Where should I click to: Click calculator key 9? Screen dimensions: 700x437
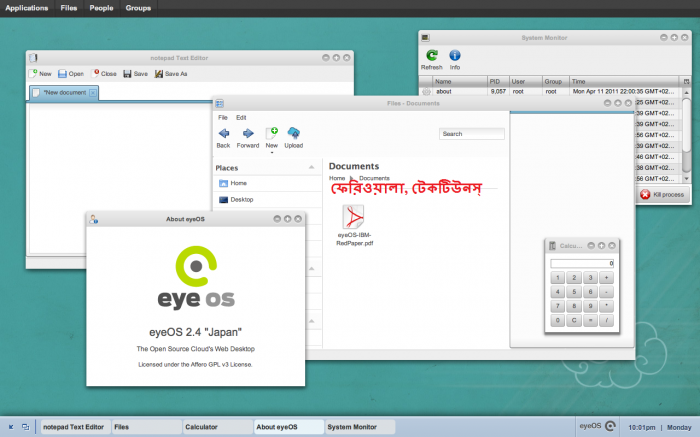click(x=590, y=306)
